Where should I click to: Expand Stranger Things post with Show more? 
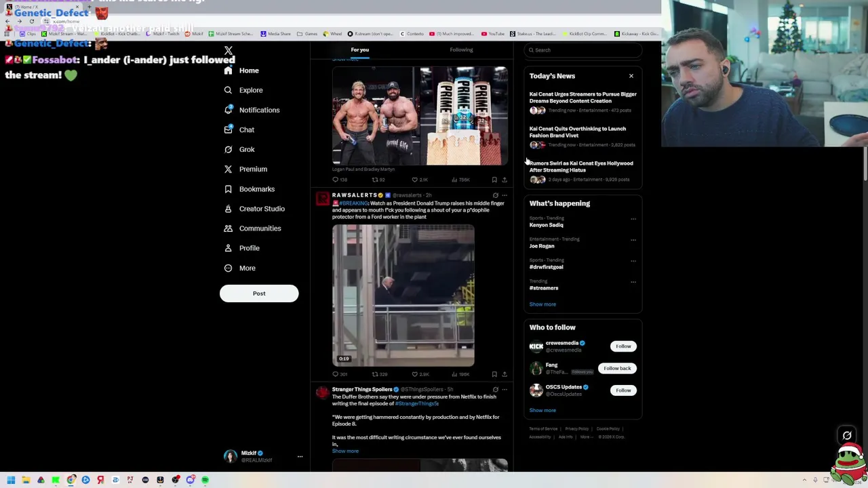pos(345,451)
